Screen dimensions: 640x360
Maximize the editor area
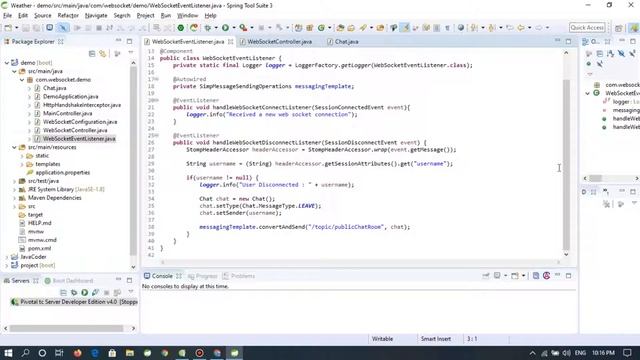pos(569,41)
